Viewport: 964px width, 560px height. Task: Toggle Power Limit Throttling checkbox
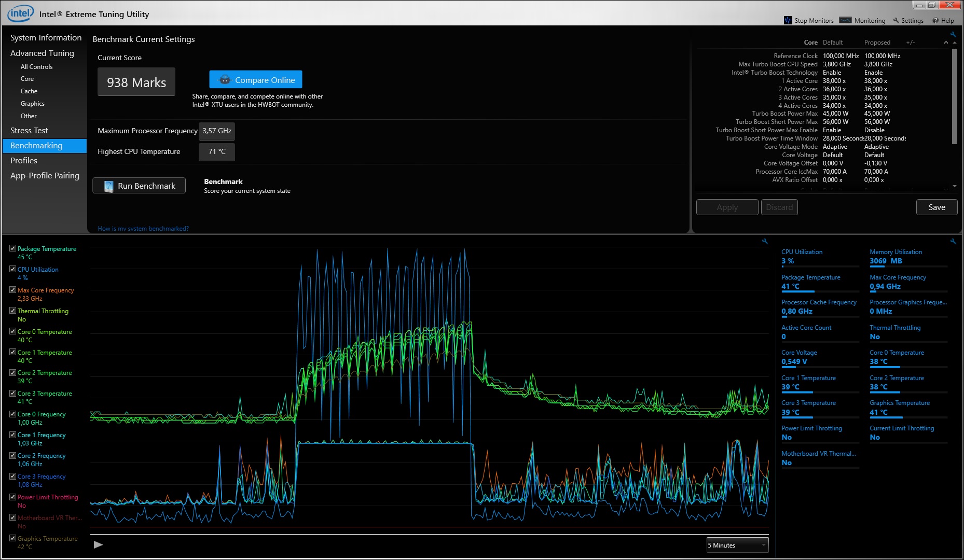pos(12,497)
